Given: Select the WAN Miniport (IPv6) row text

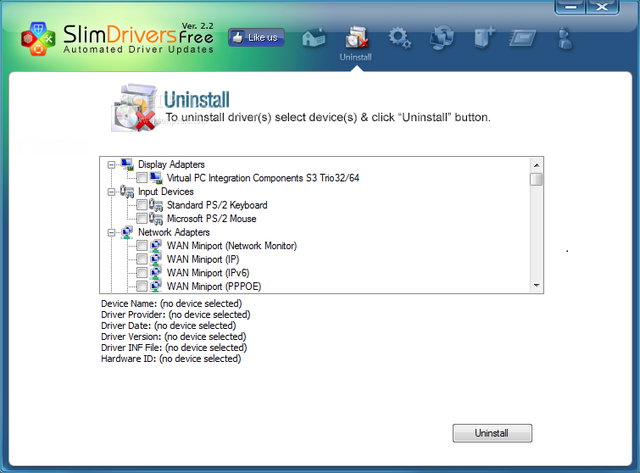Looking at the screenshot, I should (x=208, y=273).
